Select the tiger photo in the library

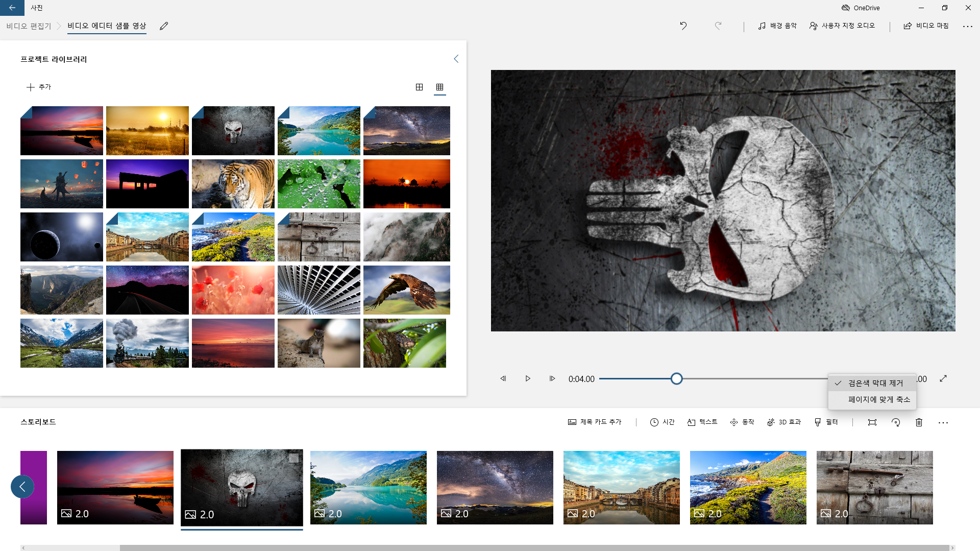[x=233, y=184]
